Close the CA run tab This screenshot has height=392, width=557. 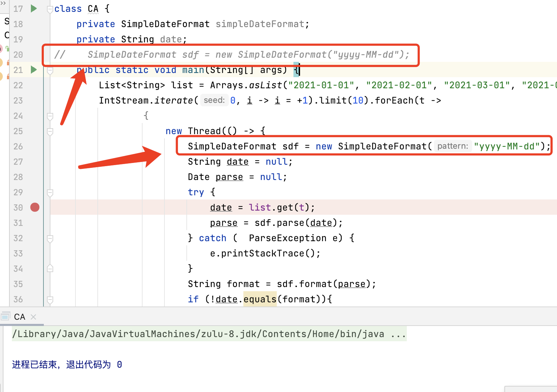tap(33, 317)
